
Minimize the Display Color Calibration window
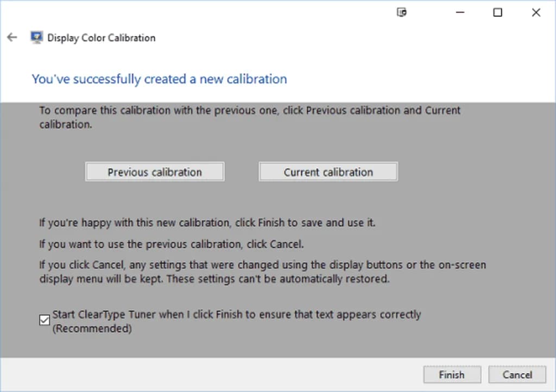(459, 12)
